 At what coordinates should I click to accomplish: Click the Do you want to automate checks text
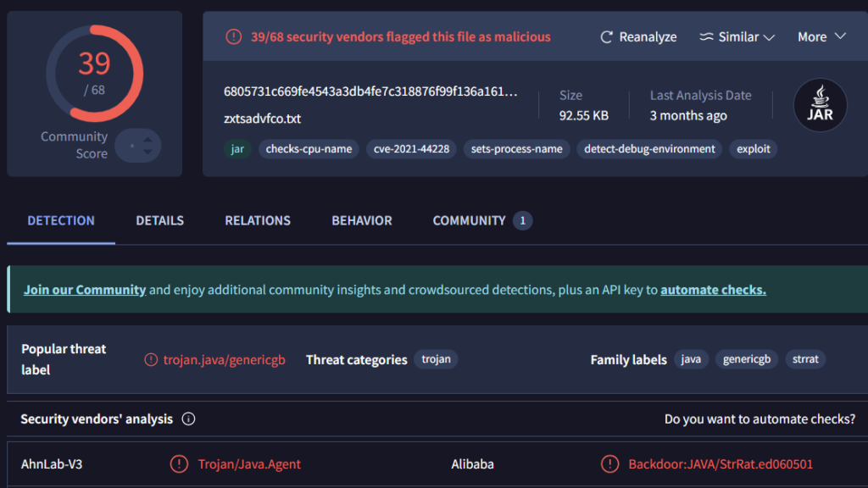tap(759, 419)
